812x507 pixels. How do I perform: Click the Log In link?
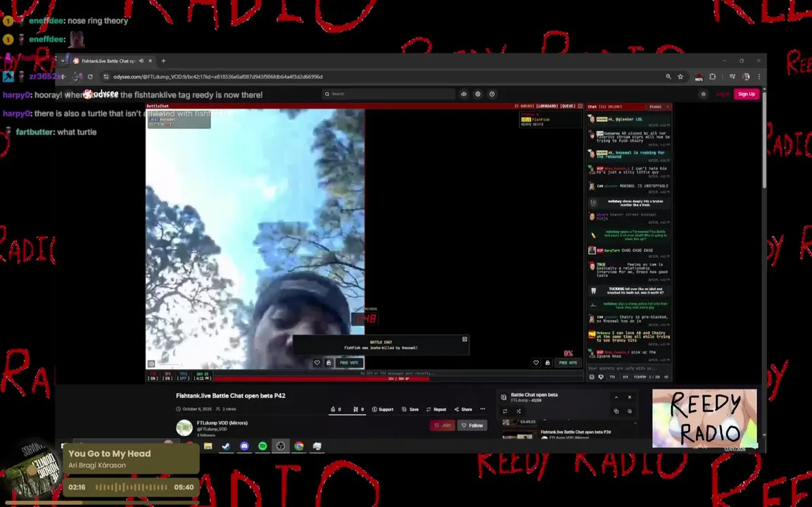[723, 94]
